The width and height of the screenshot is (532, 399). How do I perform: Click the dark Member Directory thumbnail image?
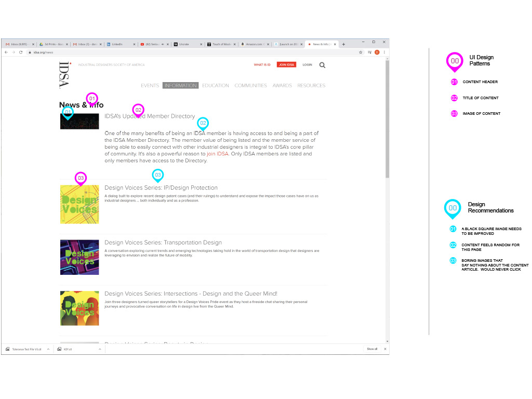coord(79,122)
